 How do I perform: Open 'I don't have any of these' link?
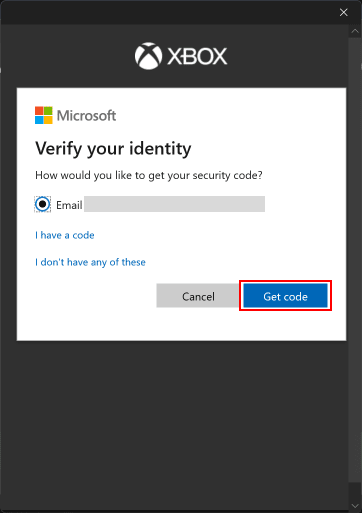pos(90,262)
